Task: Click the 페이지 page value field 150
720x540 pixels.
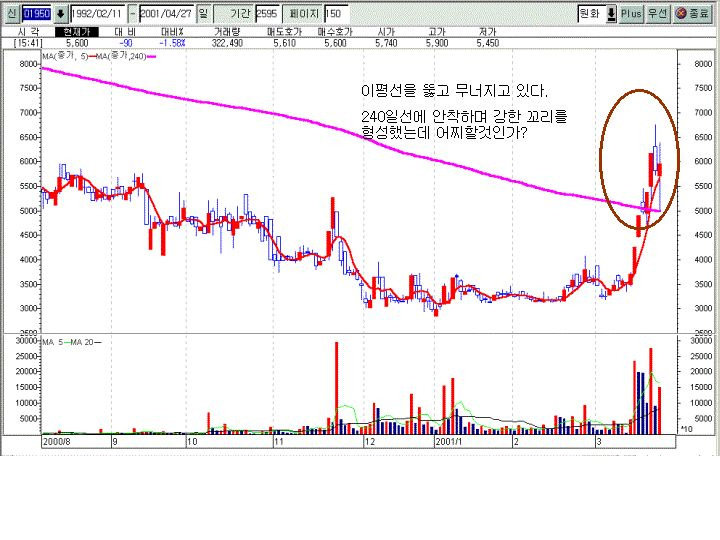Action: pos(337,14)
